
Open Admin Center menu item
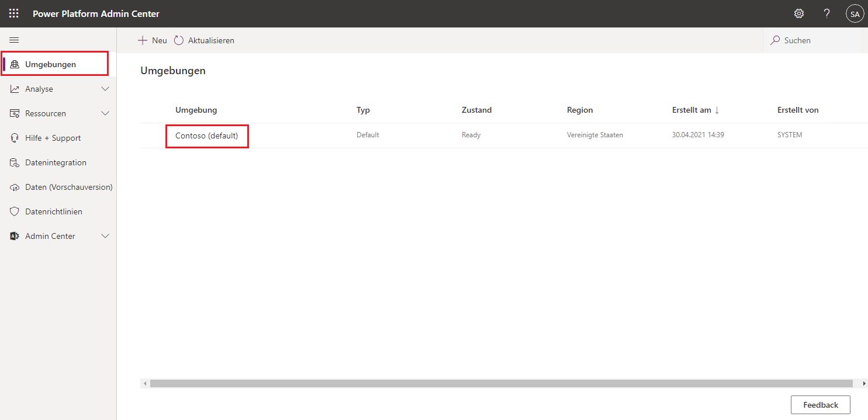point(58,236)
